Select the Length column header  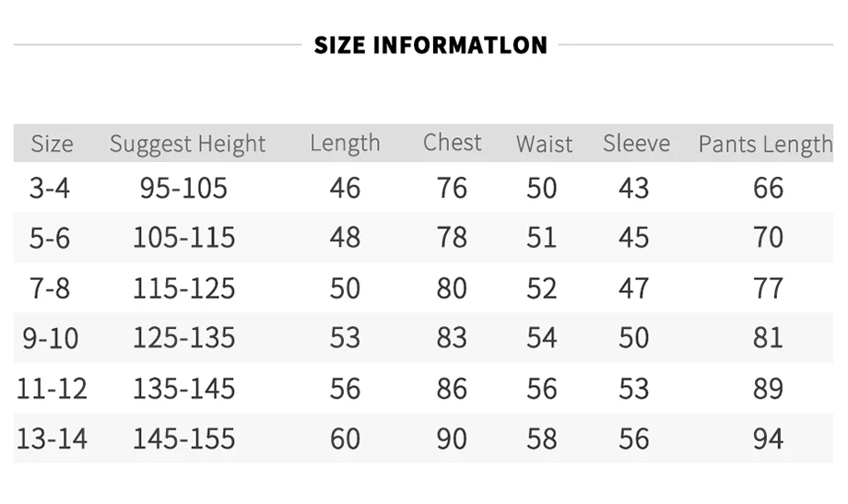(345, 144)
